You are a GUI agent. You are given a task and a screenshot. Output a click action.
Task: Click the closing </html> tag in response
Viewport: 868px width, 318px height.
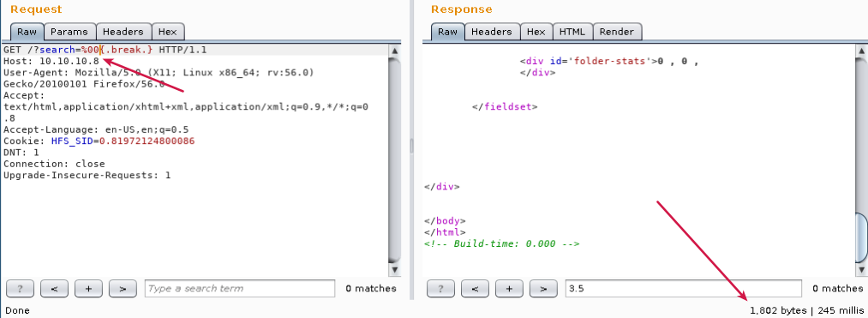445,232
